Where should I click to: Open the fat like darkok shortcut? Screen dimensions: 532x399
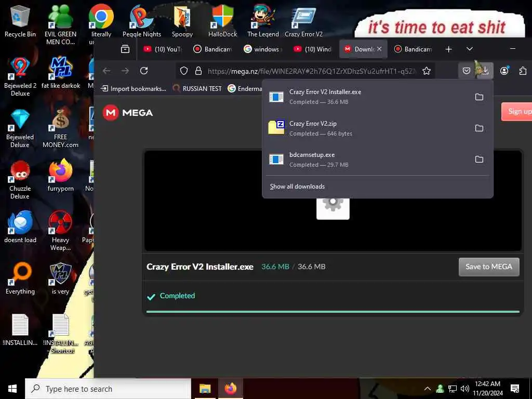click(x=60, y=73)
